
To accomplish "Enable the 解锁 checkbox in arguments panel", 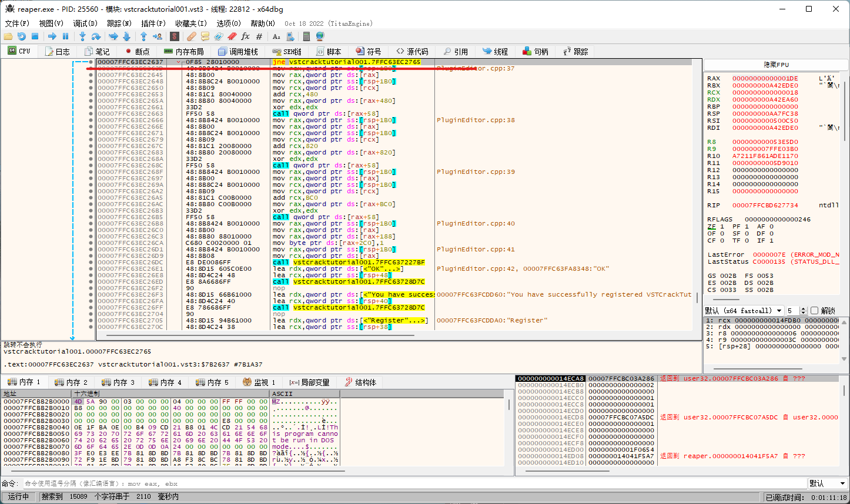I will [x=814, y=310].
